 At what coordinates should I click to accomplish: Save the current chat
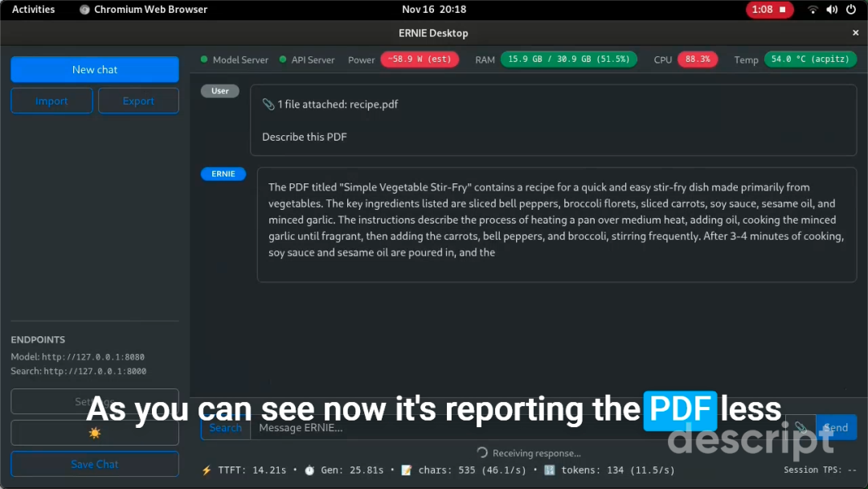tap(95, 464)
